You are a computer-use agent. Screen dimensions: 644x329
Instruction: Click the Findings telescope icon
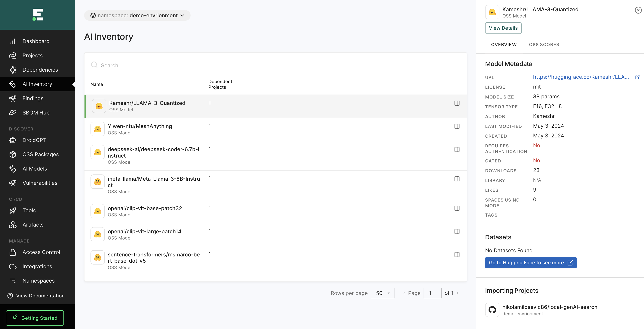pos(13,98)
